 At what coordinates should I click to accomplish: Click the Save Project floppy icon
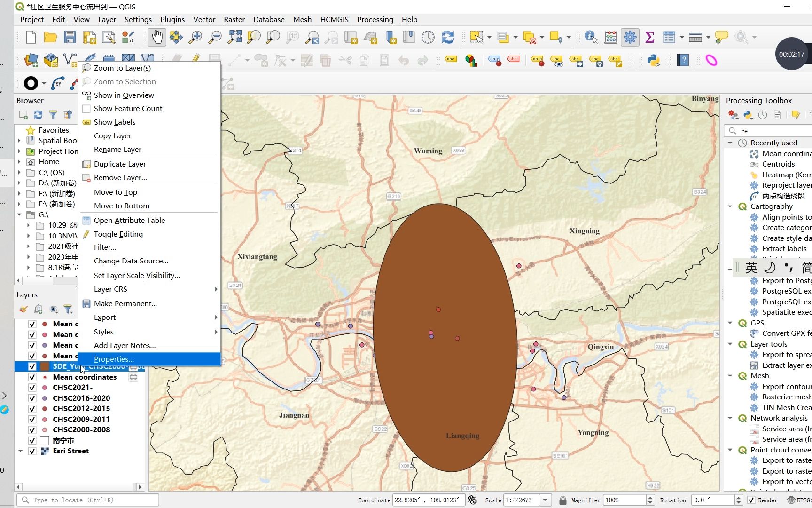(70, 37)
